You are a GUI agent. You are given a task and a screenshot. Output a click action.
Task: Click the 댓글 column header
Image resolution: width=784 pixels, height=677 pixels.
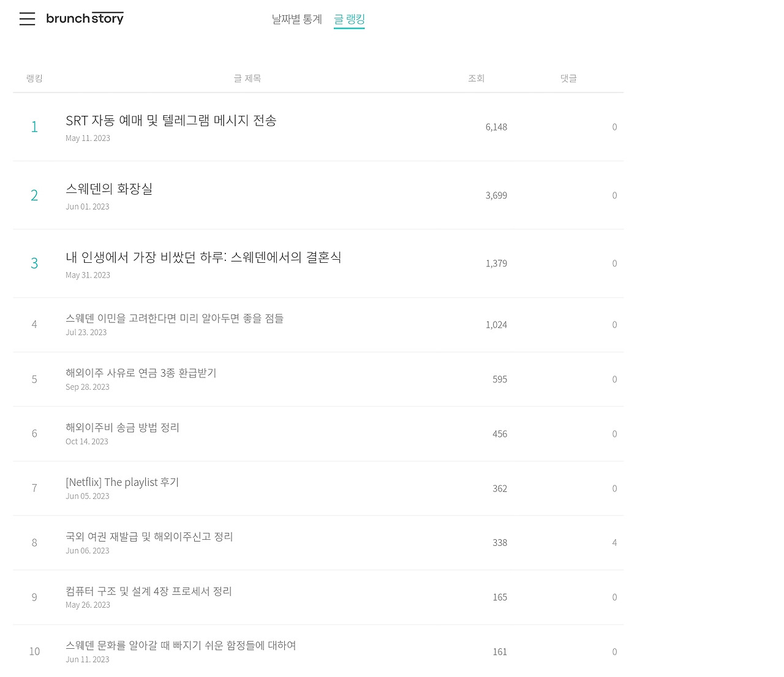point(568,78)
